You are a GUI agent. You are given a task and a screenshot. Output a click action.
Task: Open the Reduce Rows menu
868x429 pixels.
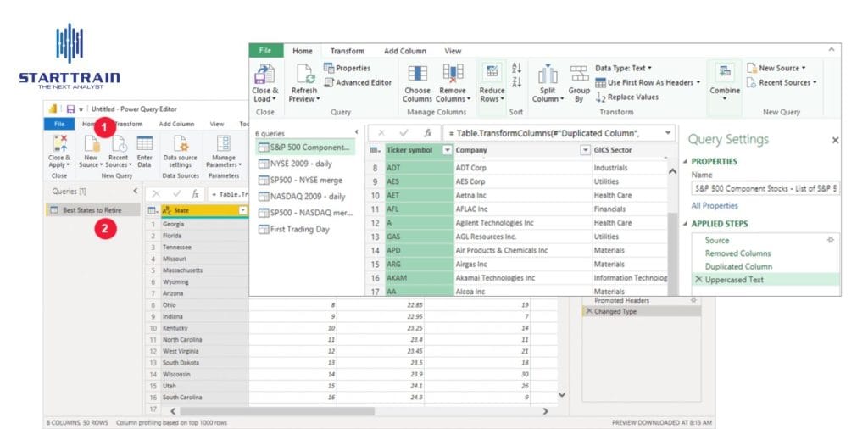[x=492, y=84]
